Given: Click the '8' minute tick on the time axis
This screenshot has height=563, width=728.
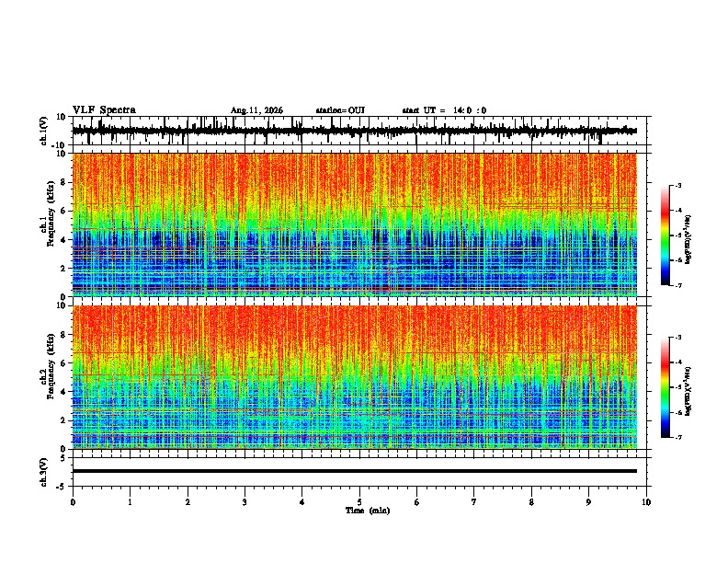Looking at the screenshot, I should point(531,502).
